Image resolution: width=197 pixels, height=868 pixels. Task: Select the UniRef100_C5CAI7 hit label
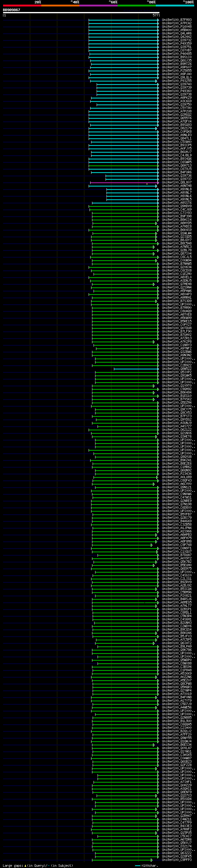(177, 836)
